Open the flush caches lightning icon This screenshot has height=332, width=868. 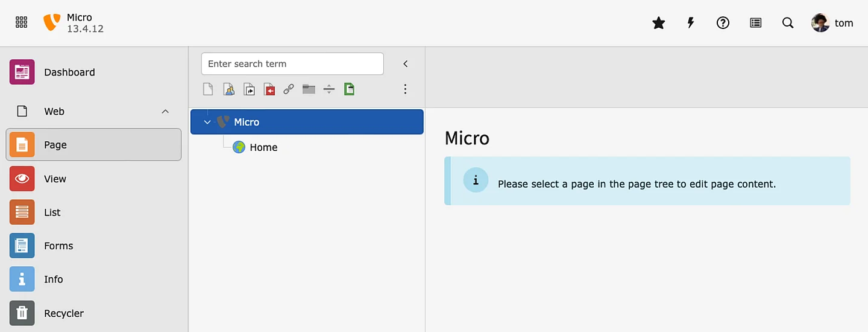(x=691, y=23)
